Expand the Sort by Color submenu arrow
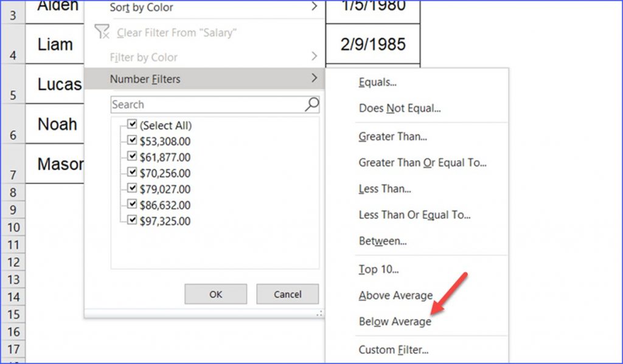Viewport: 623px width, 364px height. click(x=314, y=7)
